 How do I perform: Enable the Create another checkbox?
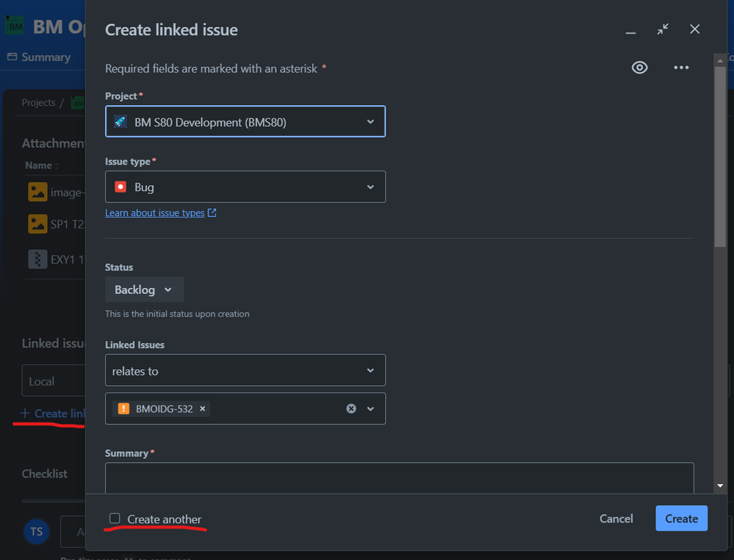click(x=115, y=517)
